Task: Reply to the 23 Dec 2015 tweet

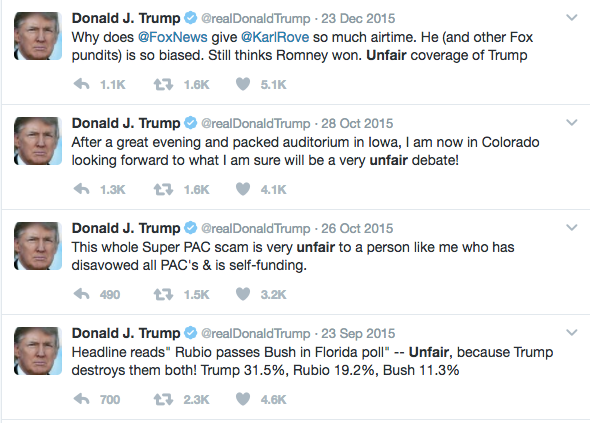Action: [81, 84]
